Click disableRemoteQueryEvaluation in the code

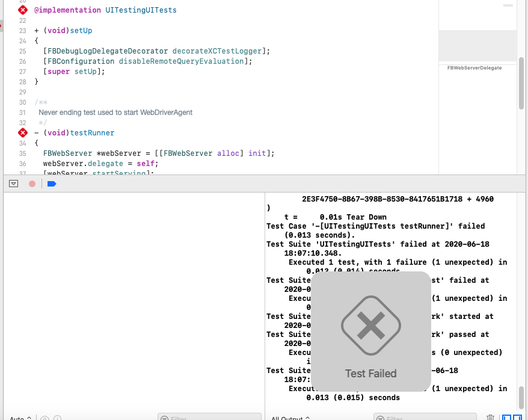(182, 61)
